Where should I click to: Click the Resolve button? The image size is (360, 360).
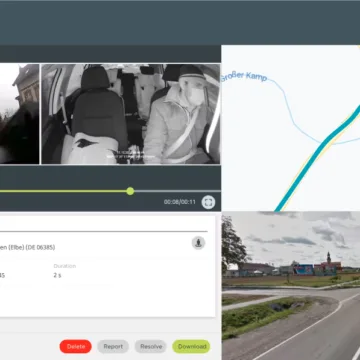tap(151, 346)
